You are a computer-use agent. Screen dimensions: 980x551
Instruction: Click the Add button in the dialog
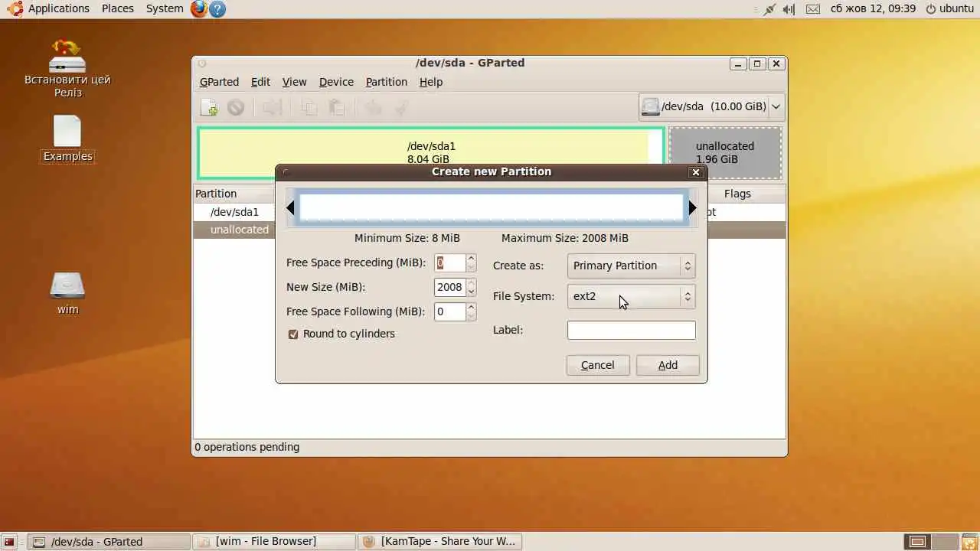tap(668, 365)
